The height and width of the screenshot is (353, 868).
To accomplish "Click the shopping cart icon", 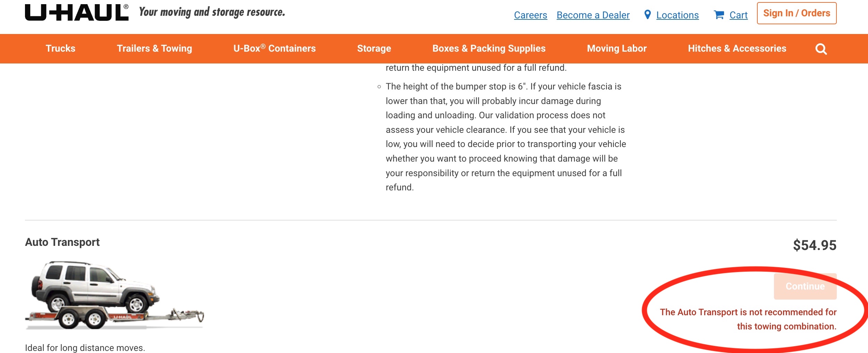I will pos(719,15).
